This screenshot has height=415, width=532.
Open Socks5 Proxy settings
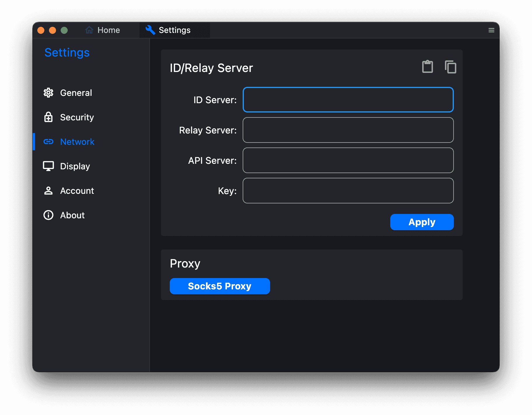pyautogui.click(x=220, y=286)
